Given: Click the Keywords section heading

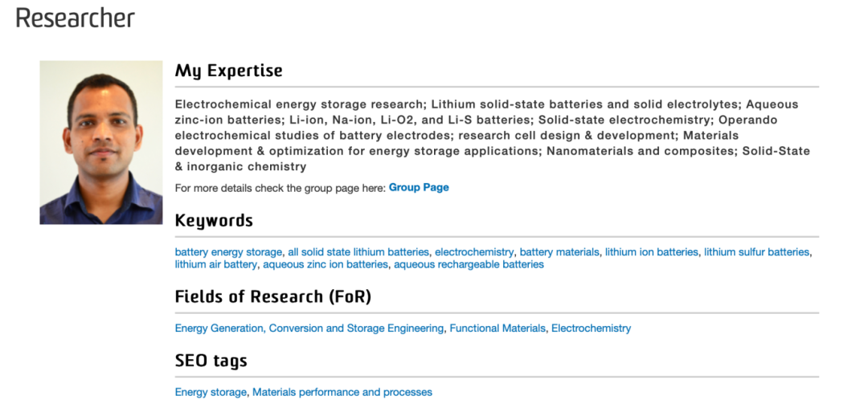Looking at the screenshot, I should (x=214, y=221).
